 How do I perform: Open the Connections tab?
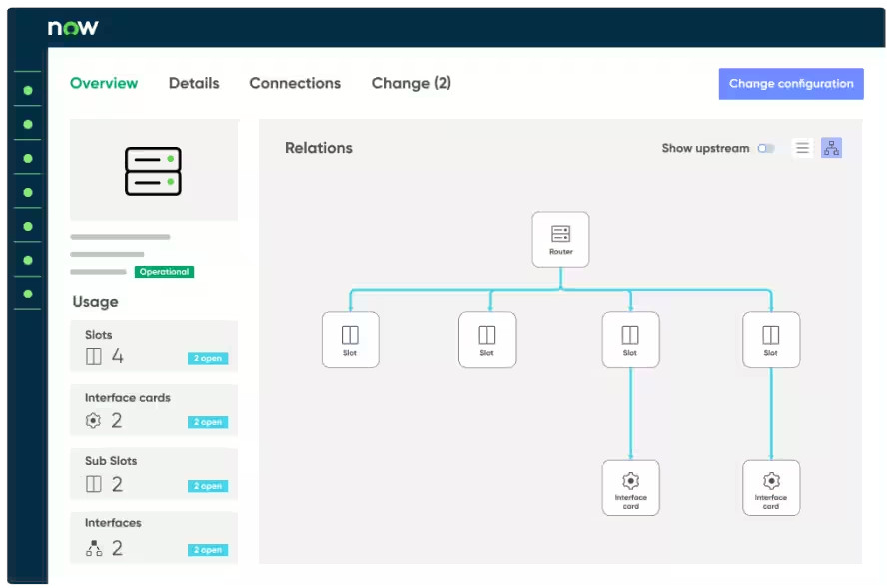295,83
